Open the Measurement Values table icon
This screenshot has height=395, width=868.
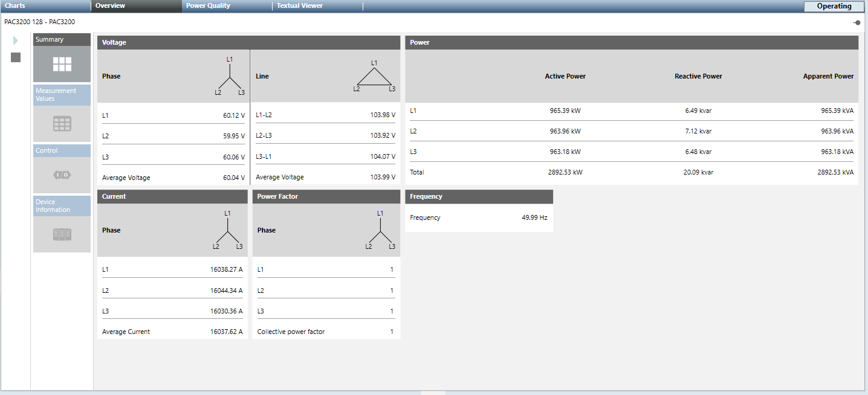pyautogui.click(x=62, y=124)
